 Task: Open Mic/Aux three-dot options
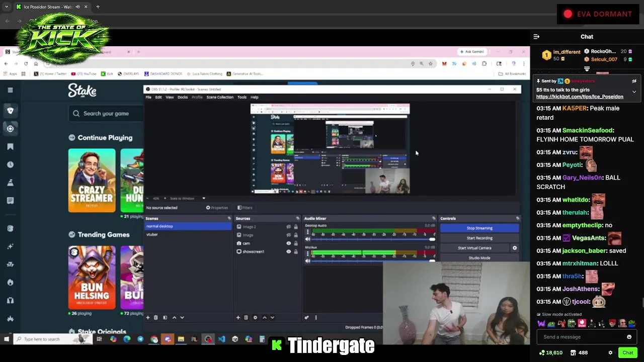(307, 254)
